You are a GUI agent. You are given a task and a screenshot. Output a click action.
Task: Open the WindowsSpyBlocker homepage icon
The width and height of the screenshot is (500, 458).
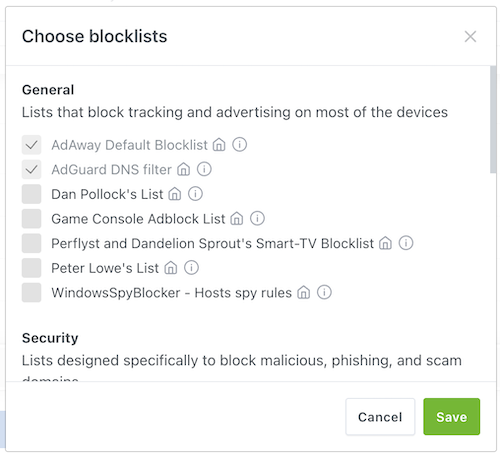(x=303, y=293)
